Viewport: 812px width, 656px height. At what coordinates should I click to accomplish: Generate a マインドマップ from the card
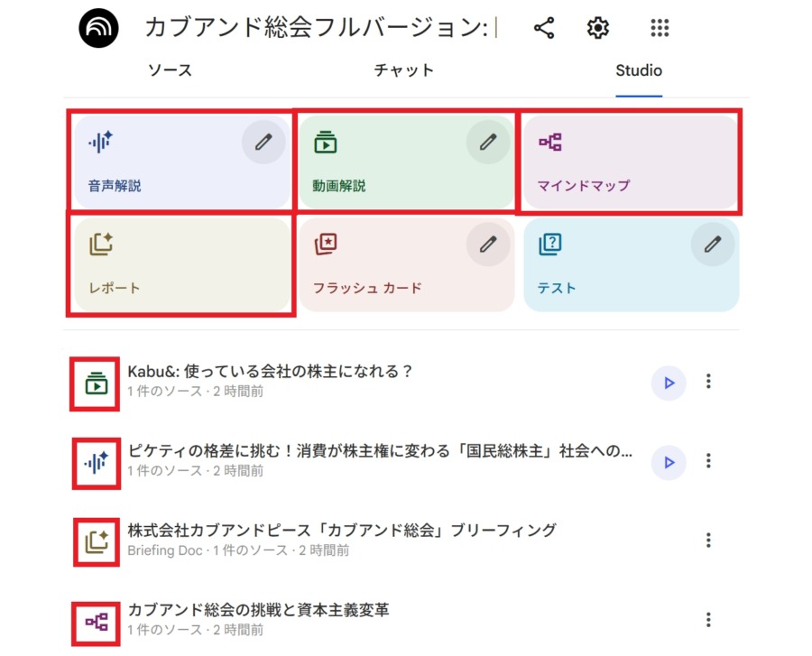(x=631, y=162)
